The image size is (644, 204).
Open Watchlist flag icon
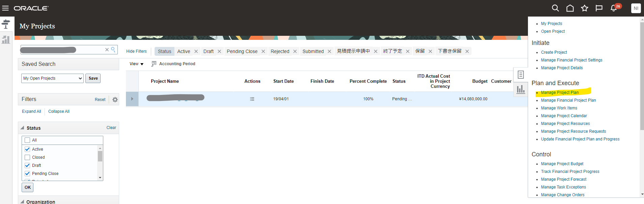(599, 8)
